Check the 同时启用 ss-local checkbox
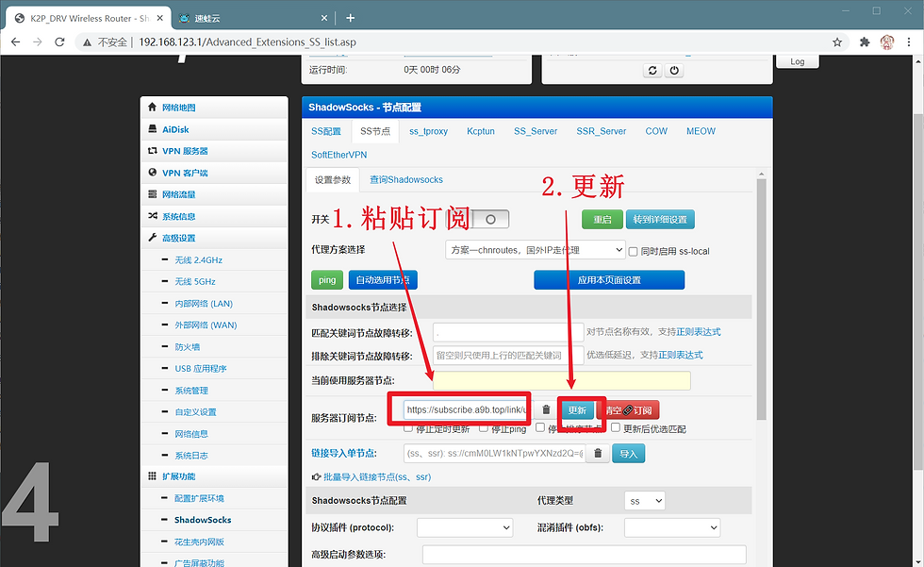Screen dimensions: 924x567 click(633, 252)
